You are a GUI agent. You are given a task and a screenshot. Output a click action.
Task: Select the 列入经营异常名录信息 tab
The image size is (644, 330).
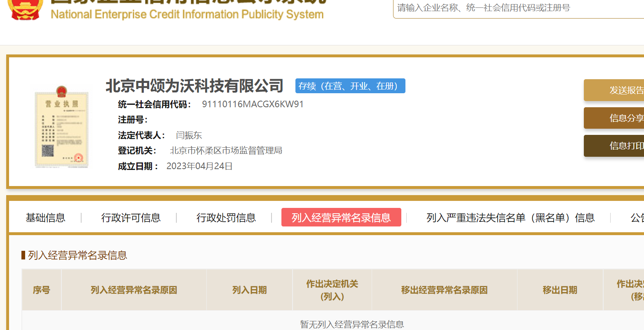[x=341, y=217]
